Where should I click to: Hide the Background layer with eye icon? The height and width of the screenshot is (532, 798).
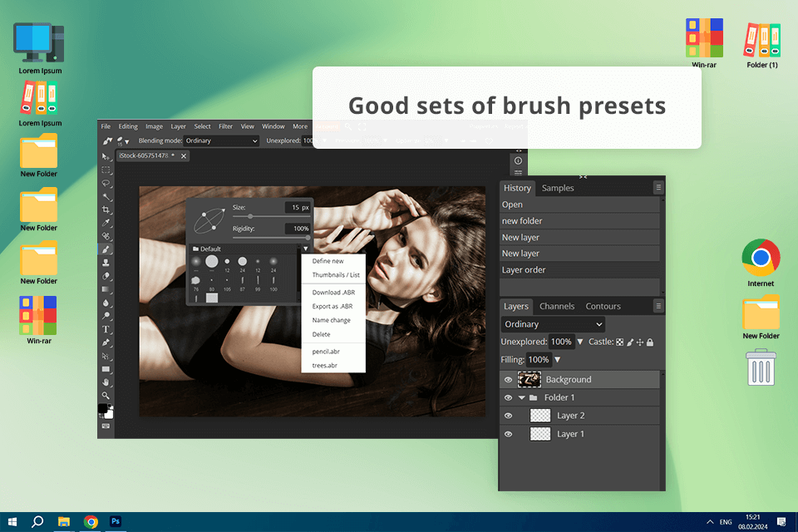pos(509,380)
